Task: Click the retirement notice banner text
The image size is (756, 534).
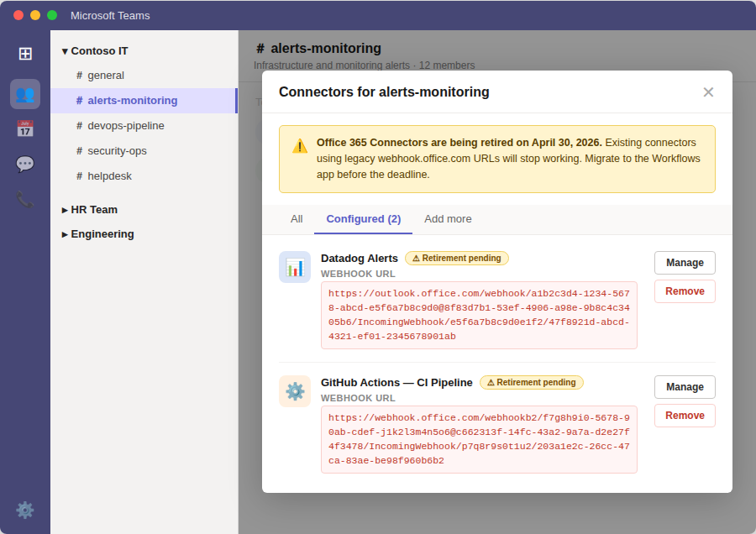Action: [508, 159]
